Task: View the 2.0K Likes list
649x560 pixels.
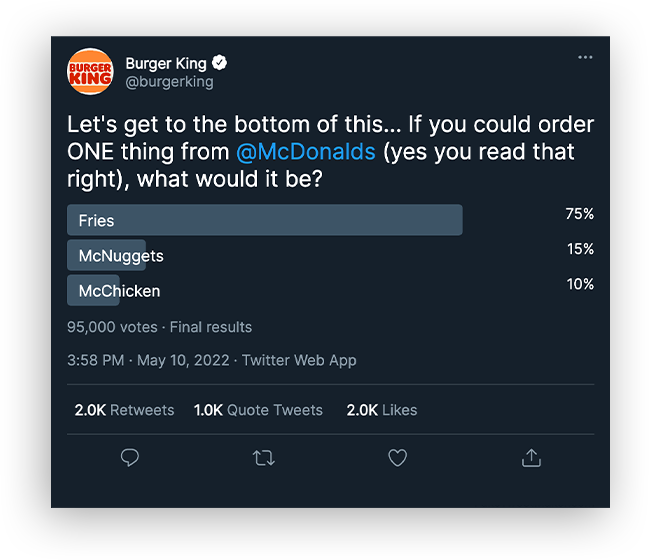Action: [x=382, y=410]
